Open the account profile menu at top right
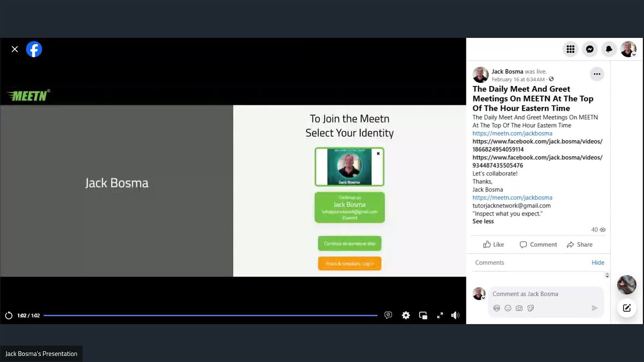This screenshot has height=362, width=644. (x=628, y=49)
